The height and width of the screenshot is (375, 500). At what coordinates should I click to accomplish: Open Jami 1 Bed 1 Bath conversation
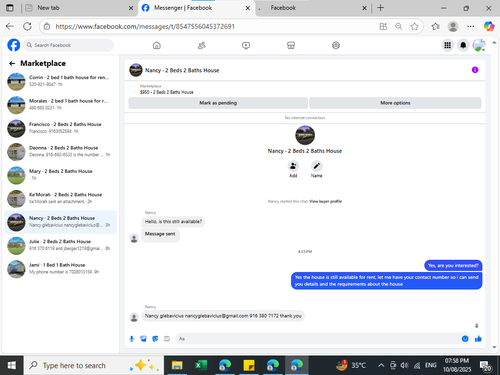point(61,269)
